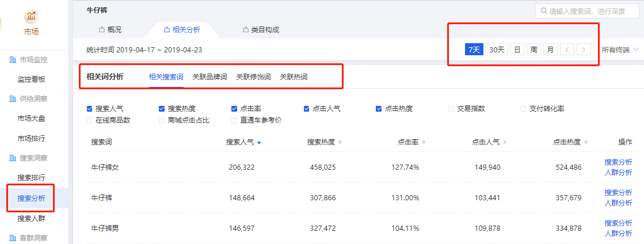This screenshot has height=244, width=644.
Task: Click the 市场监控 section icon
Action: point(12,60)
